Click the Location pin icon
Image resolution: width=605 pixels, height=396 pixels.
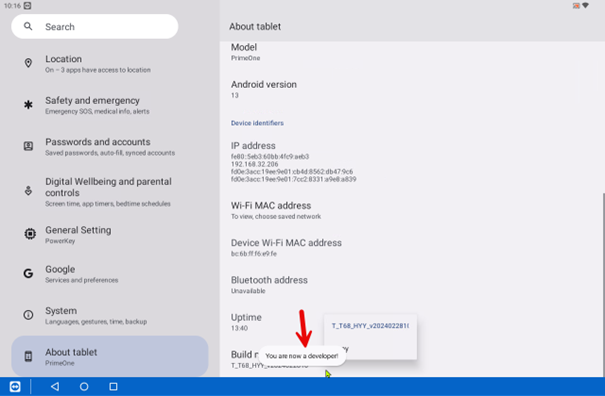click(28, 63)
